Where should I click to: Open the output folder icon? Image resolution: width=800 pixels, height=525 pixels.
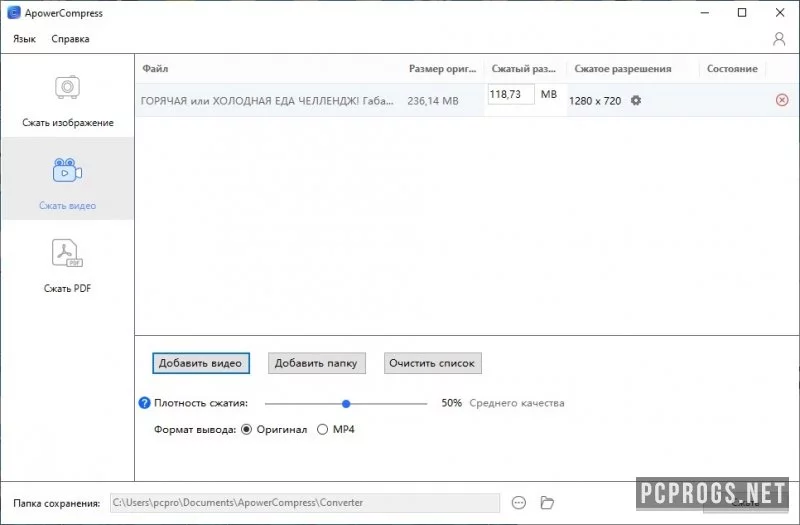coord(547,503)
